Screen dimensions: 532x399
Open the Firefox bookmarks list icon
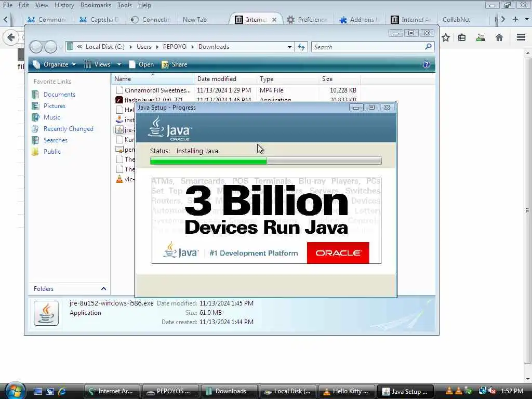462,37
